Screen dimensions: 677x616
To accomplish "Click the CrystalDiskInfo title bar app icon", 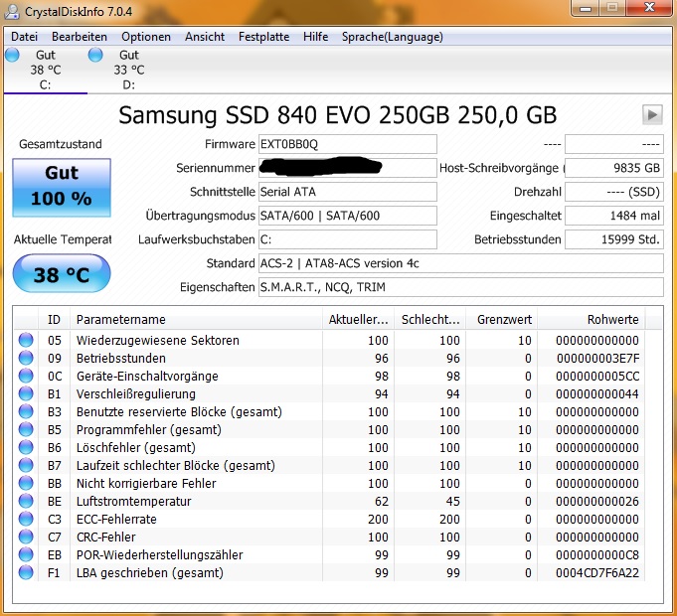I will click(x=12, y=11).
